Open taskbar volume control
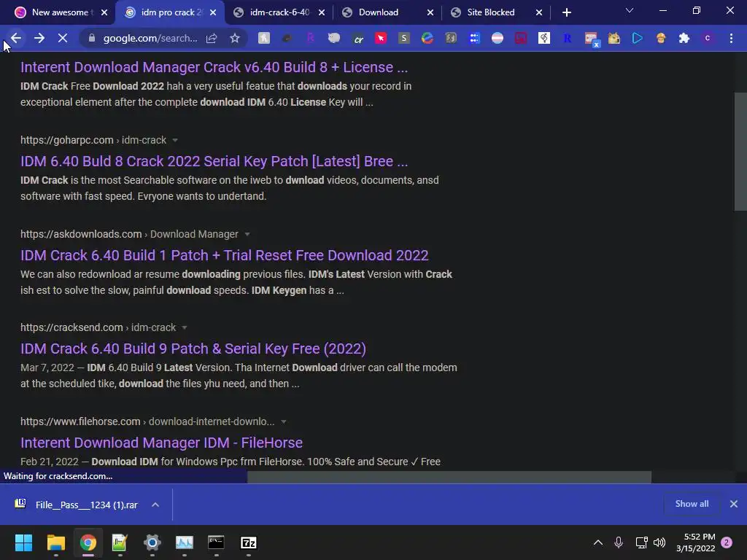747x560 pixels. pyautogui.click(x=659, y=542)
